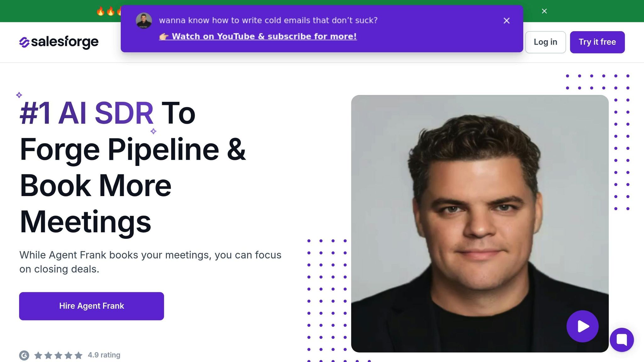The image size is (644, 362).
Task: Click the sparkle icon above heading
Action: point(19,95)
